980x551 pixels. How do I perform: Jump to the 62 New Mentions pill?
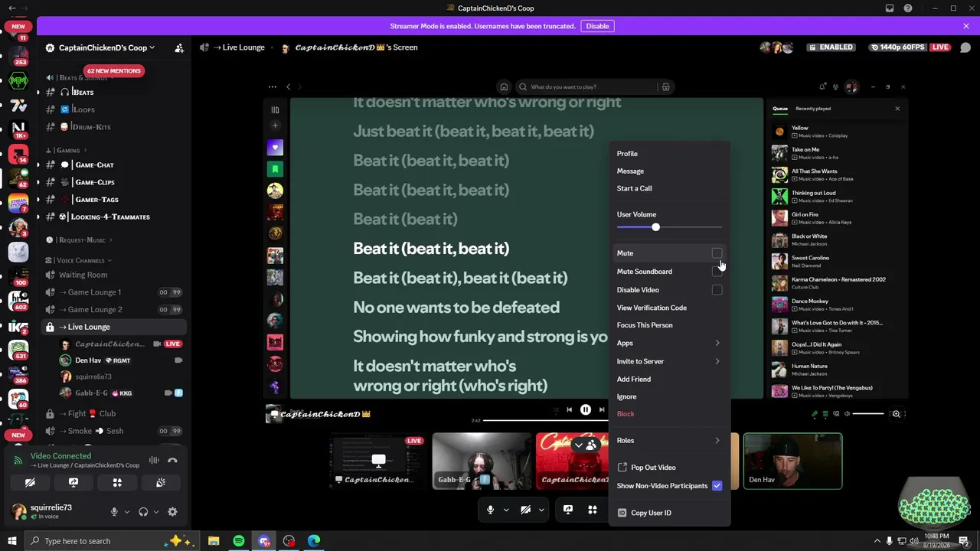tap(113, 71)
